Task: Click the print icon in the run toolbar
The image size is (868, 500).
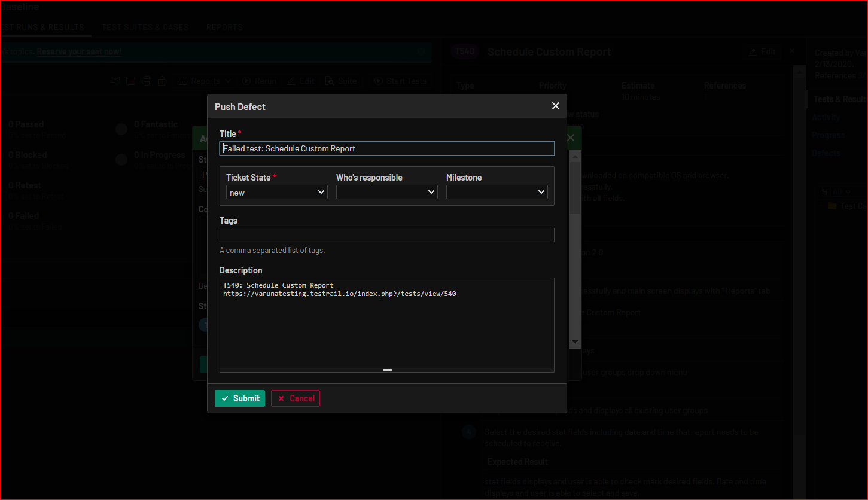Action: (146, 81)
